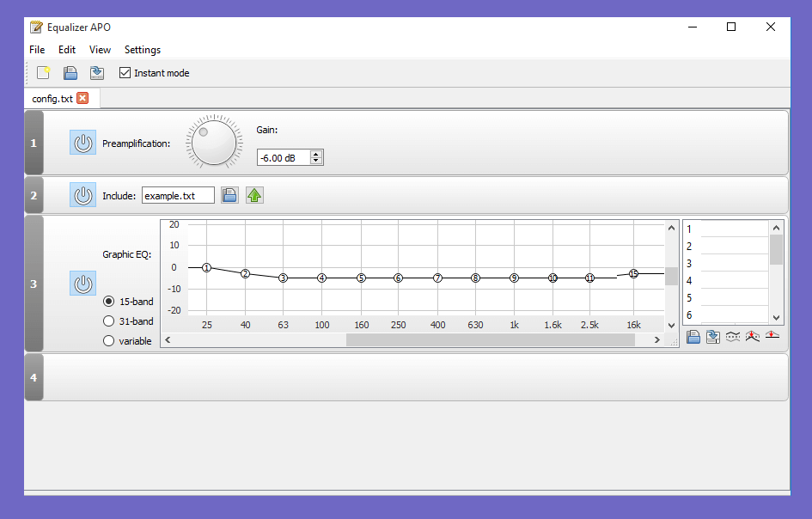Screen dimensions: 812x519
Task: Select filter row number 2 handle
Action: pos(34,195)
